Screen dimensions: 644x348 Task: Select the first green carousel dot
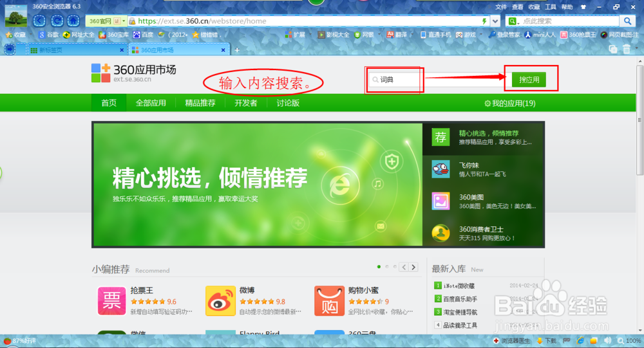[379, 267]
